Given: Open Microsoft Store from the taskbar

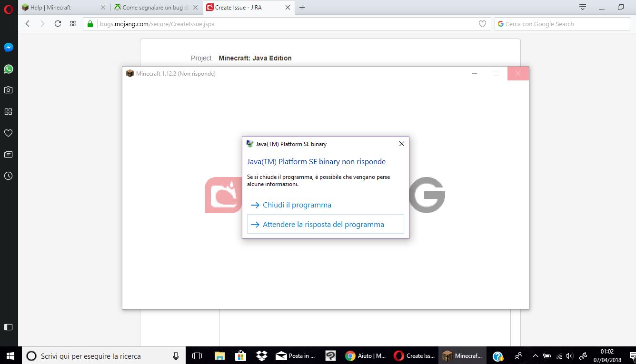Looking at the screenshot, I should (240, 355).
